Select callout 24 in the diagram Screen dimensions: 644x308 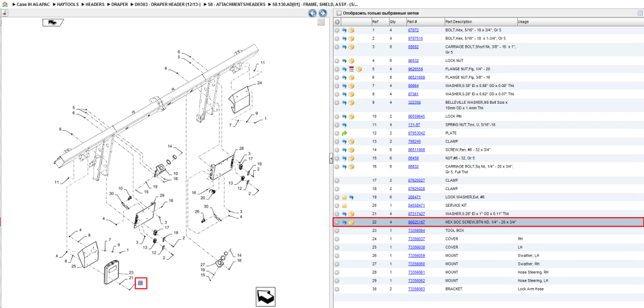point(259,83)
